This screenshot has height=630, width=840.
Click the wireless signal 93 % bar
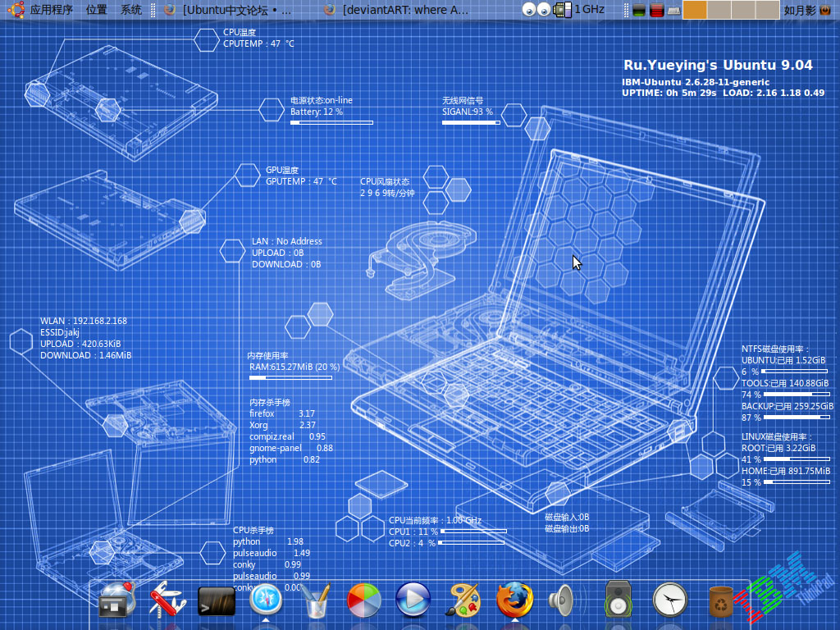[471, 123]
